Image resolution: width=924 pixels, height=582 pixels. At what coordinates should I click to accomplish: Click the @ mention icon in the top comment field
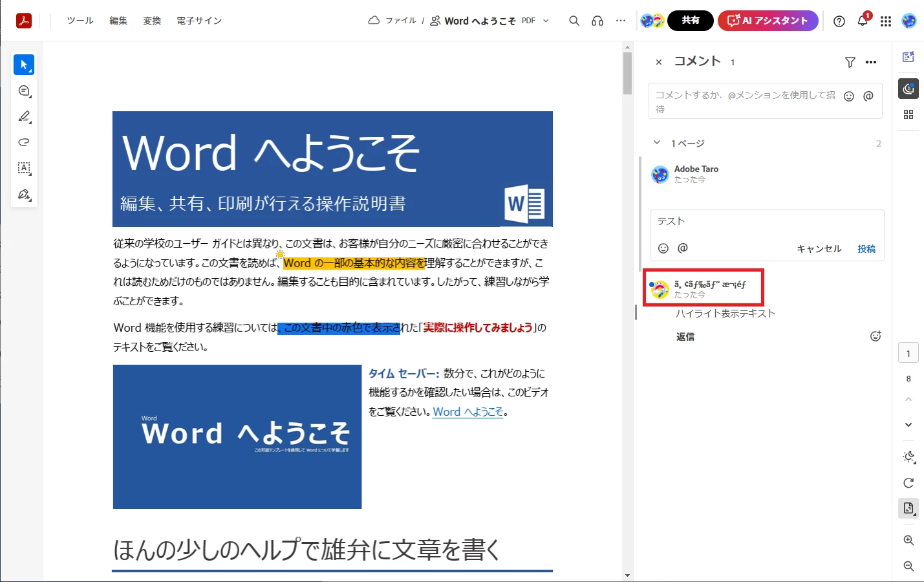tap(868, 96)
